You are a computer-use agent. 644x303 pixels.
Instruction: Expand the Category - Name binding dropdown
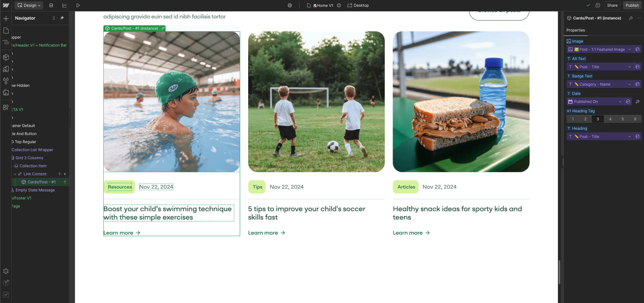(599, 84)
